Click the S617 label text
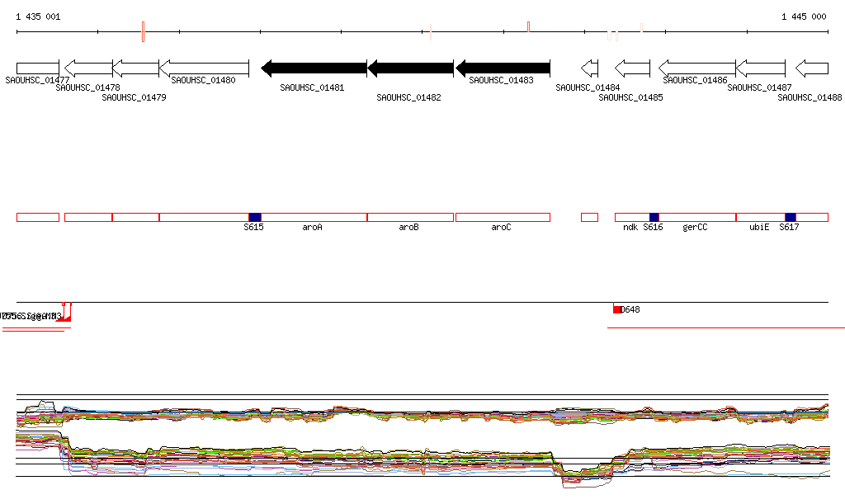 click(x=790, y=227)
